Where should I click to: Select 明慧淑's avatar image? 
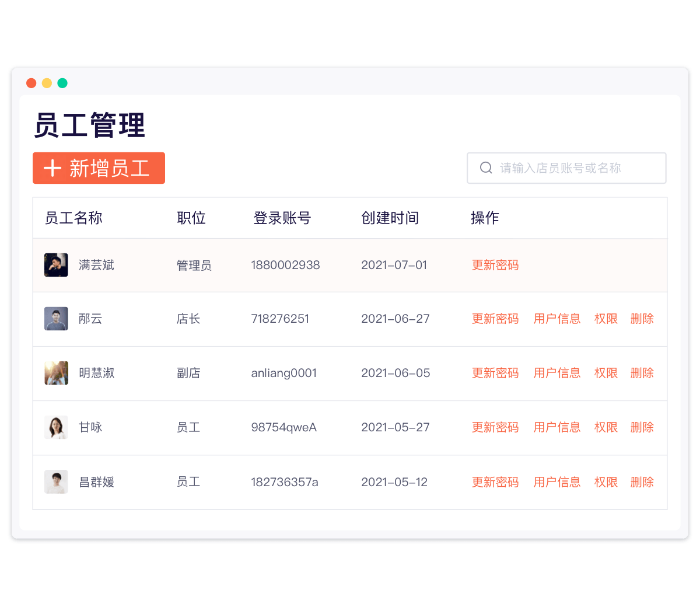56,373
